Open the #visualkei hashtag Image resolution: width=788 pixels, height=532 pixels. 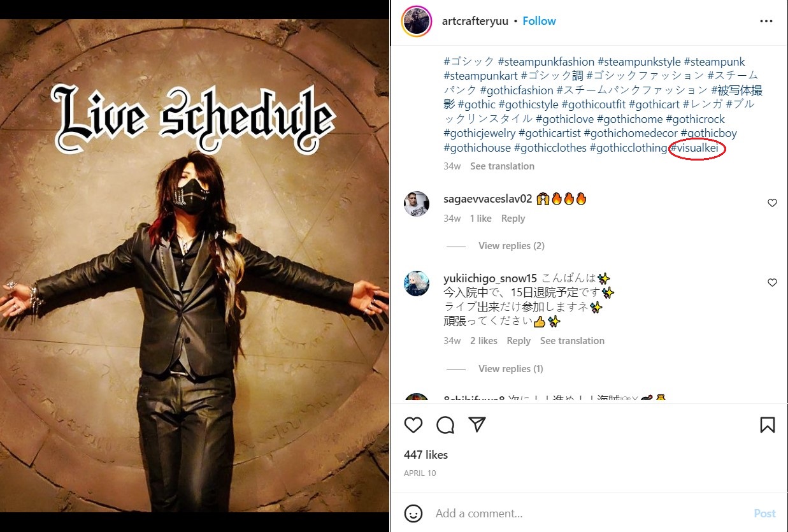coord(698,148)
